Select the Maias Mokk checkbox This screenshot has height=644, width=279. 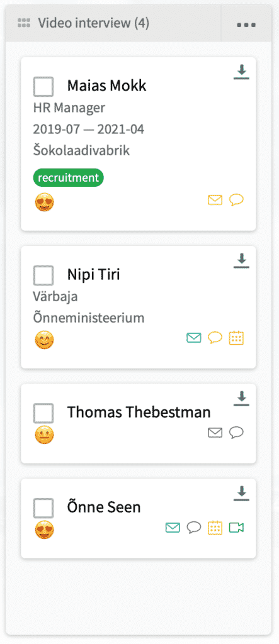pyautogui.click(x=43, y=86)
